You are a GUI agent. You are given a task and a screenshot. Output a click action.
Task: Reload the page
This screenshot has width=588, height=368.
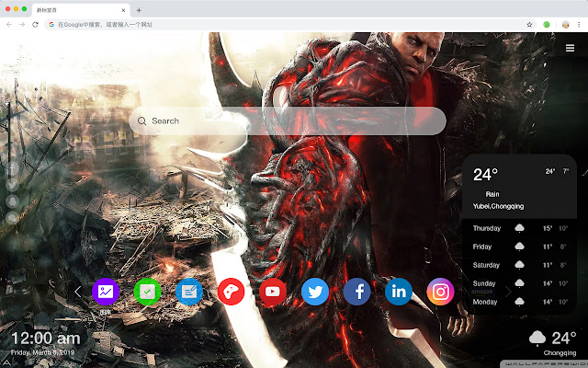pos(35,25)
